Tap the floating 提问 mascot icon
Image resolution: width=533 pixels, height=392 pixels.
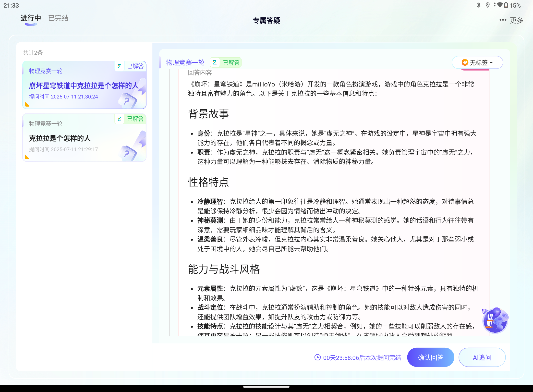(x=495, y=320)
